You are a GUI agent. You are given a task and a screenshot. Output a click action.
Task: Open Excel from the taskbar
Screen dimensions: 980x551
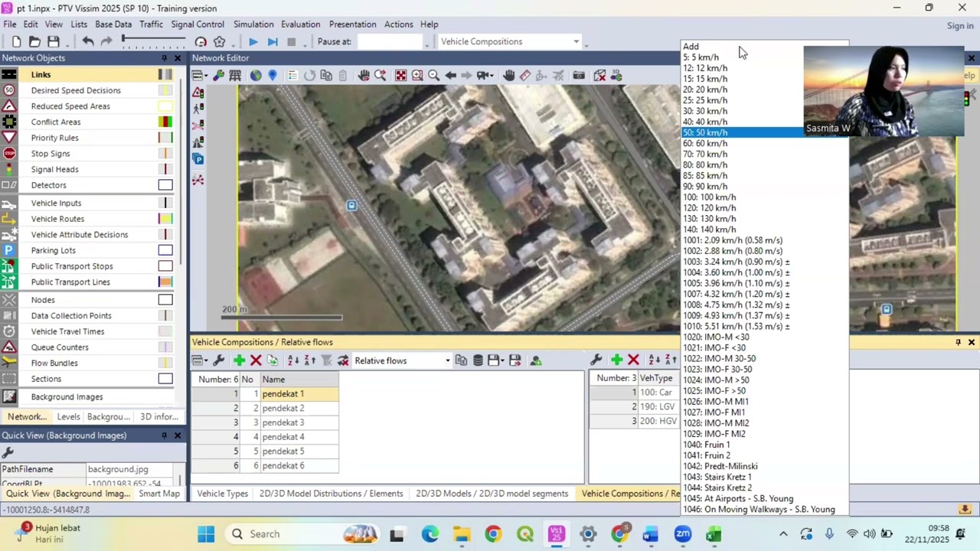(714, 534)
